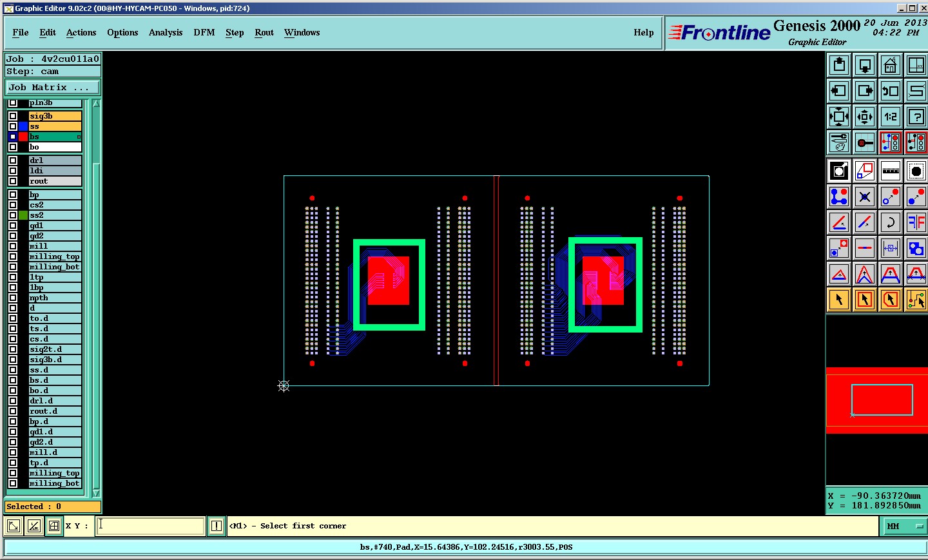Select the polygon area select arrow tool

891,300
